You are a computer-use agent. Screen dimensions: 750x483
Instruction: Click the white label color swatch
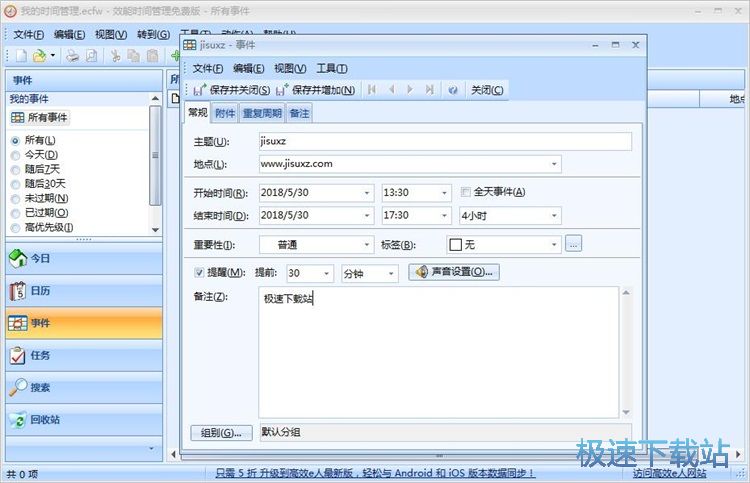coord(456,245)
